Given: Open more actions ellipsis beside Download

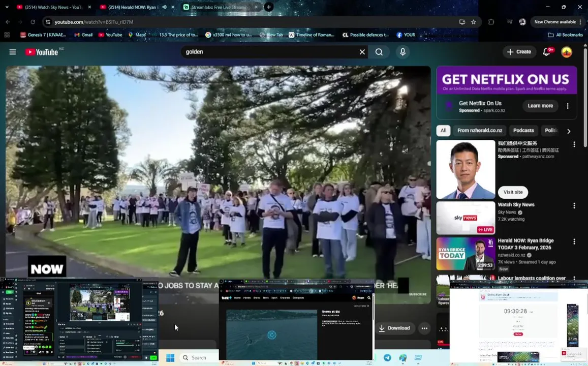Looking at the screenshot, I should click(424, 328).
